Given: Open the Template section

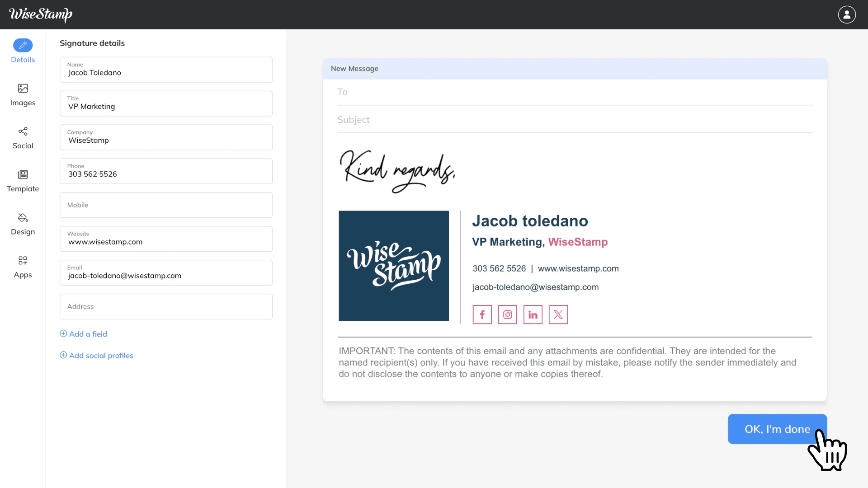Looking at the screenshot, I should pos(23,180).
